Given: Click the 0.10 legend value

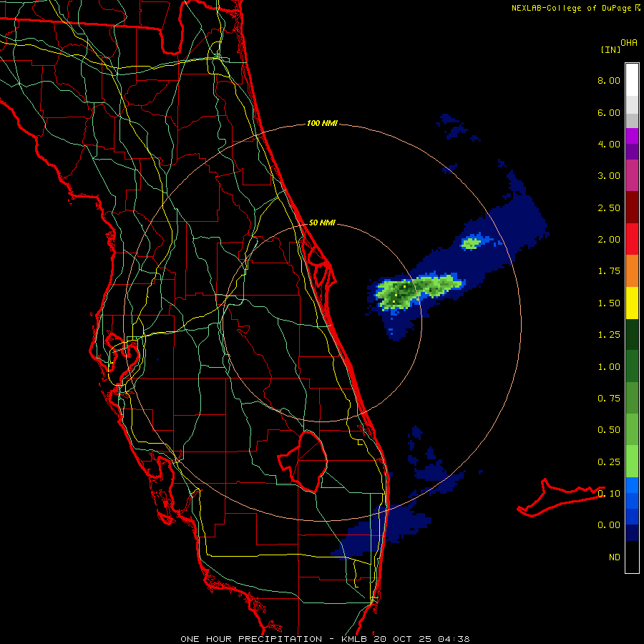Looking at the screenshot, I should point(609,494).
